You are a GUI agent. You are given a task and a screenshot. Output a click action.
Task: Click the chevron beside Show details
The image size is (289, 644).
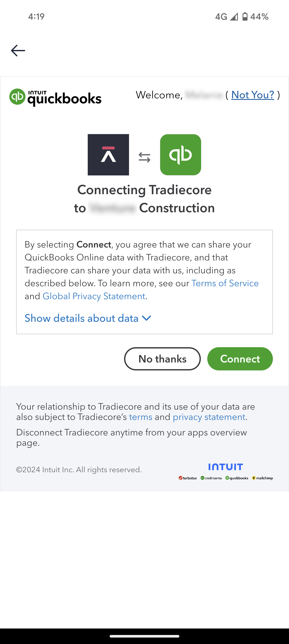coord(146,318)
